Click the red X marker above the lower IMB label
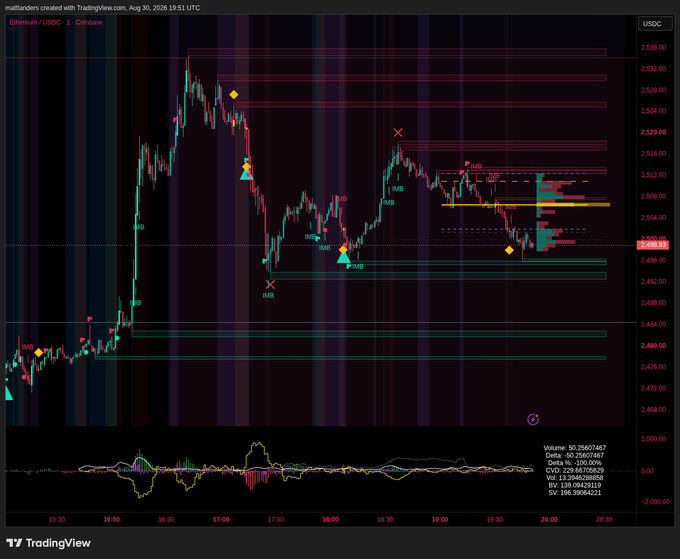Image resolution: width=680 pixels, height=559 pixels. coord(270,284)
